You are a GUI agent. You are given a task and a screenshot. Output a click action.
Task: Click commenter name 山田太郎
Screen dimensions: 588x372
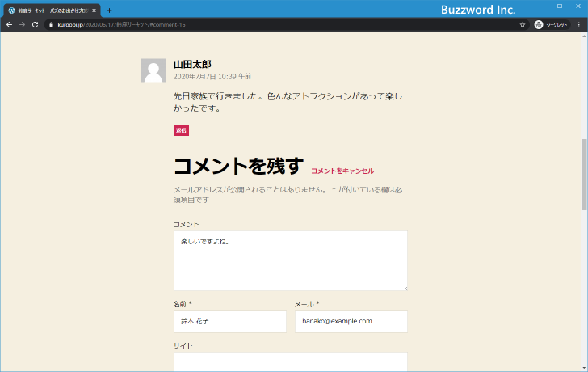(192, 64)
